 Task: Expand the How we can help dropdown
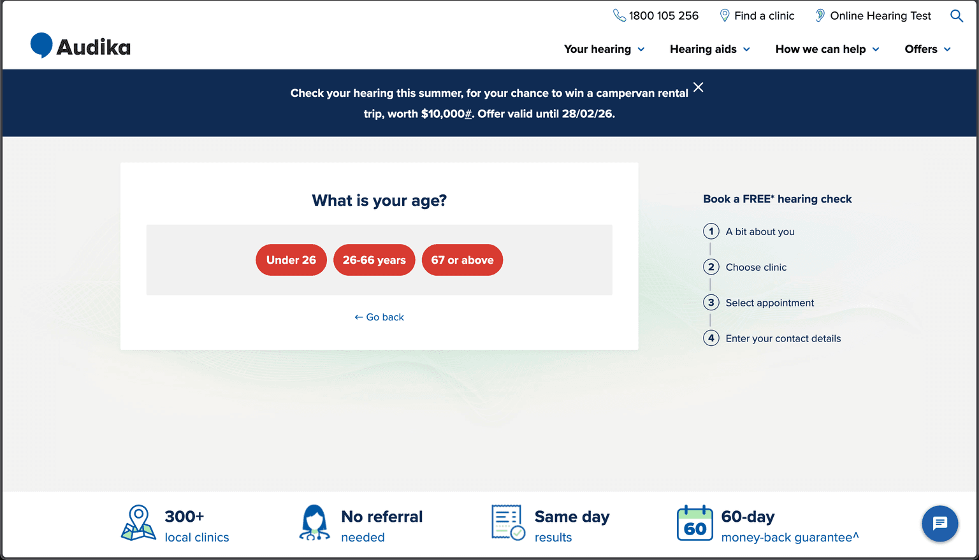pos(825,49)
